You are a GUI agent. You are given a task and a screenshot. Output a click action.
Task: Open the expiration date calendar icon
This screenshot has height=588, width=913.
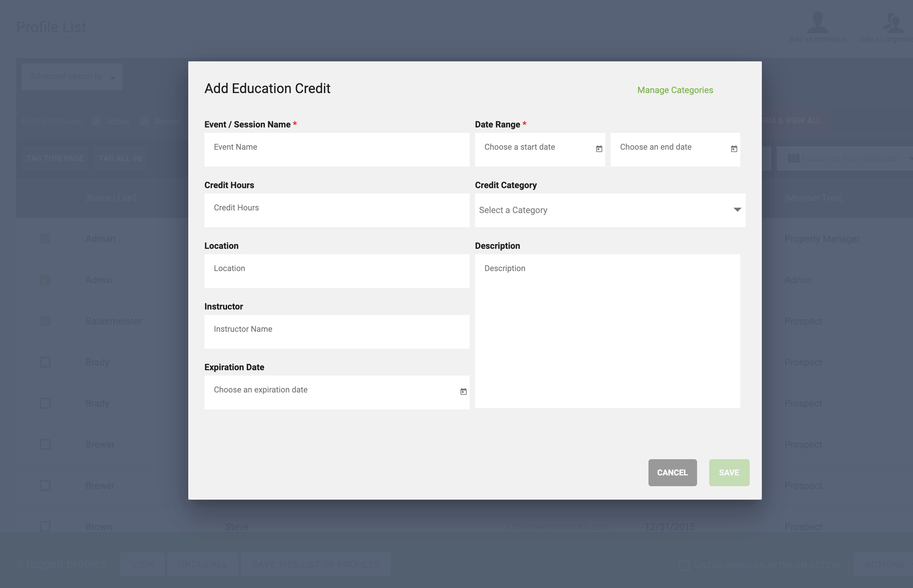coord(463,391)
